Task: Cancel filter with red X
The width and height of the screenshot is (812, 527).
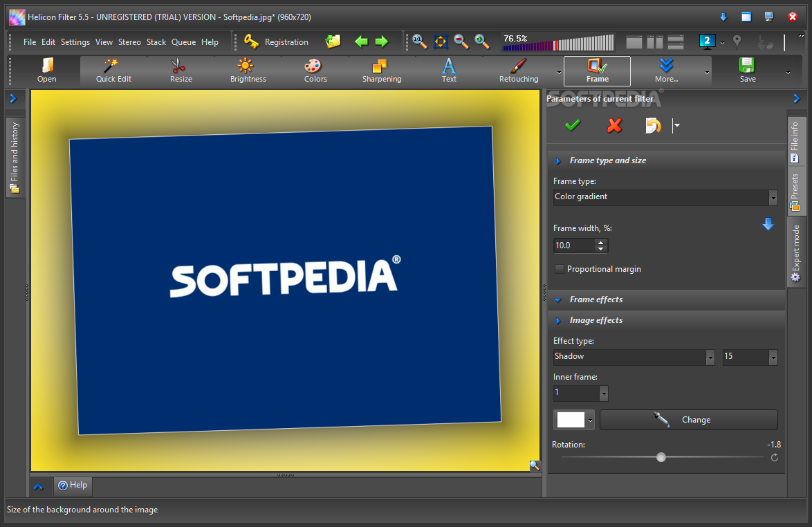Action: 613,125
